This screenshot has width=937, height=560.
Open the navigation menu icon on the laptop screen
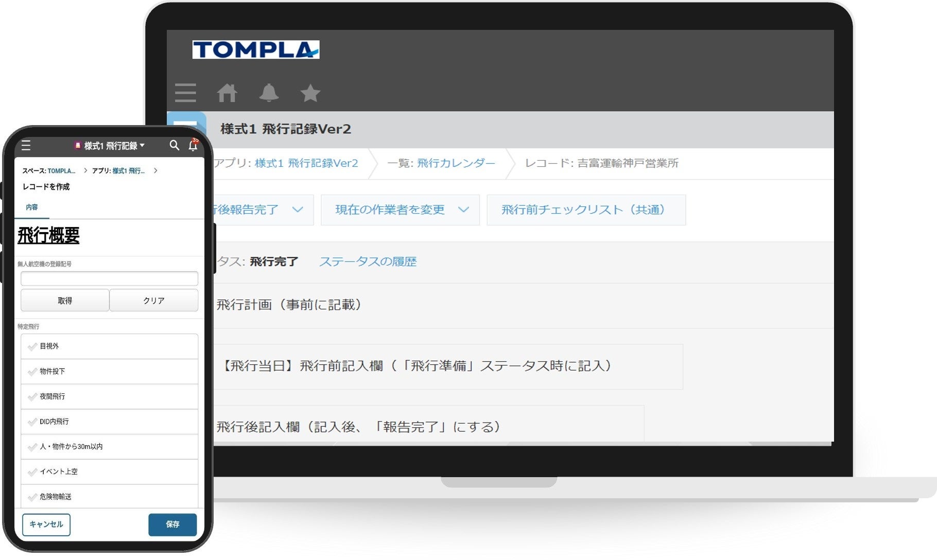pyautogui.click(x=186, y=93)
